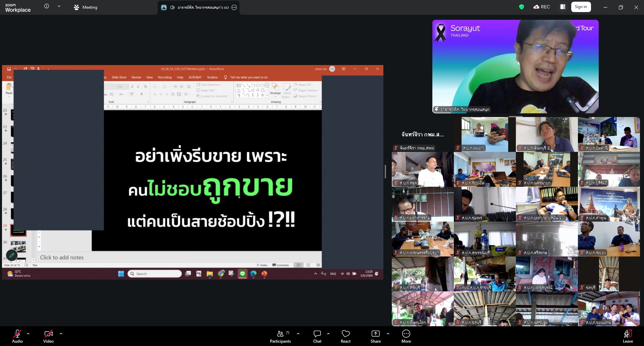This screenshot has height=346, width=644.
Task: Open the Participants panel
Action: click(x=280, y=336)
